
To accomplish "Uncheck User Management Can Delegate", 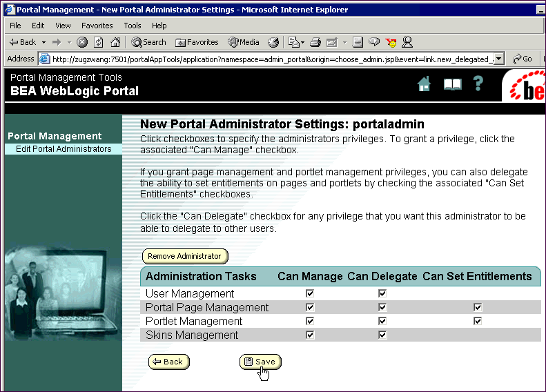I will (382, 293).
